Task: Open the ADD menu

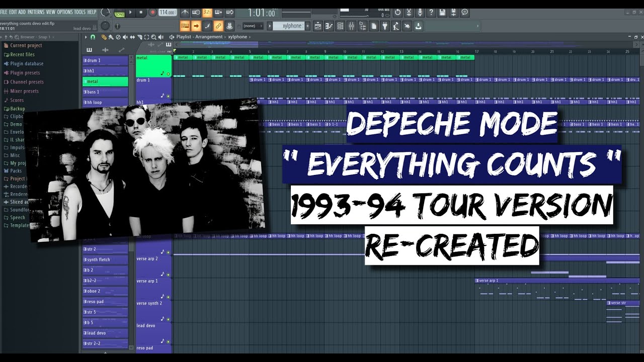Action: [x=22, y=12]
